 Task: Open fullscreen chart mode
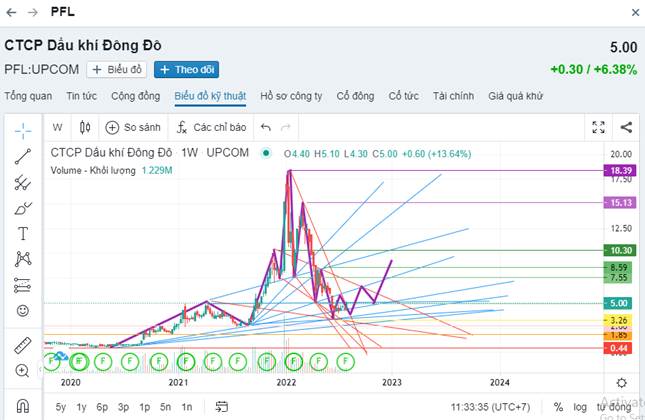point(598,127)
